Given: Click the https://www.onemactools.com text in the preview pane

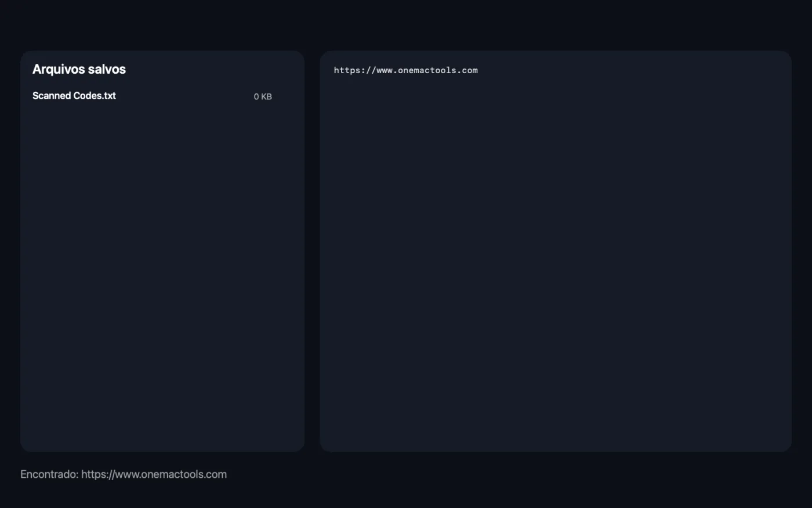Looking at the screenshot, I should click(x=406, y=70).
